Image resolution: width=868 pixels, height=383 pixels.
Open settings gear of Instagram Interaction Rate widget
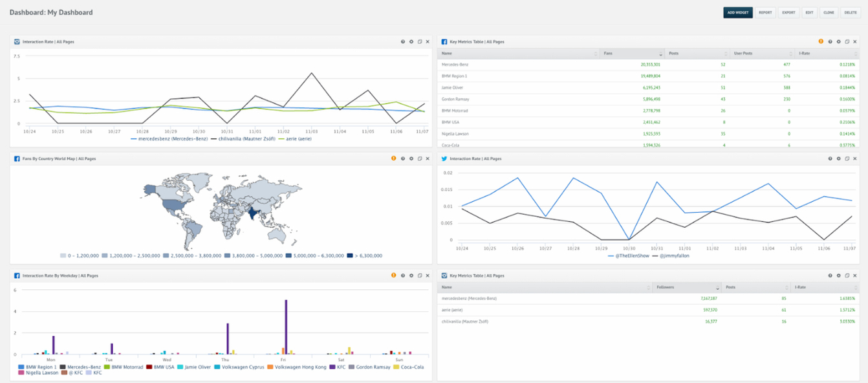pos(411,41)
